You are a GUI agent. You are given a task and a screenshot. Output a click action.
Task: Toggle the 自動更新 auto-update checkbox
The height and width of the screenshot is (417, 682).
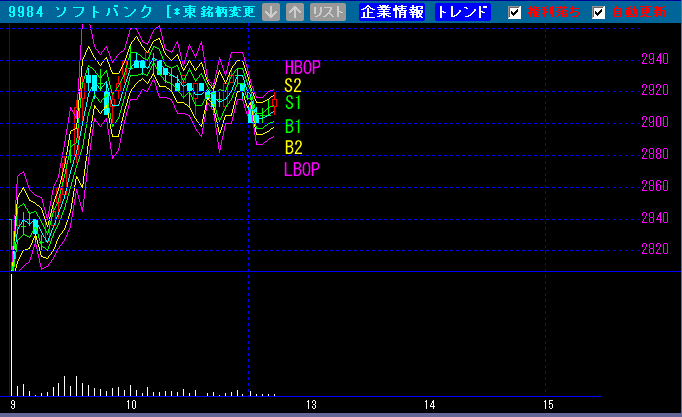(x=598, y=12)
